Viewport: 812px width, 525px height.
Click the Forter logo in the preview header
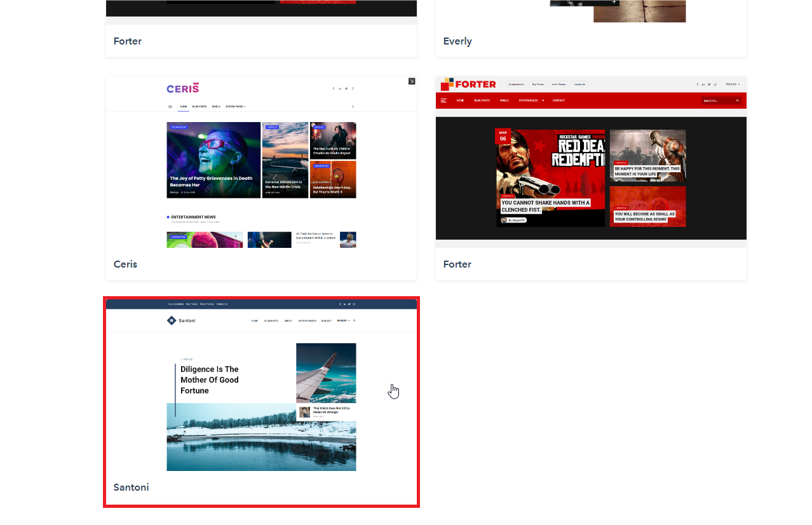coord(468,84)
